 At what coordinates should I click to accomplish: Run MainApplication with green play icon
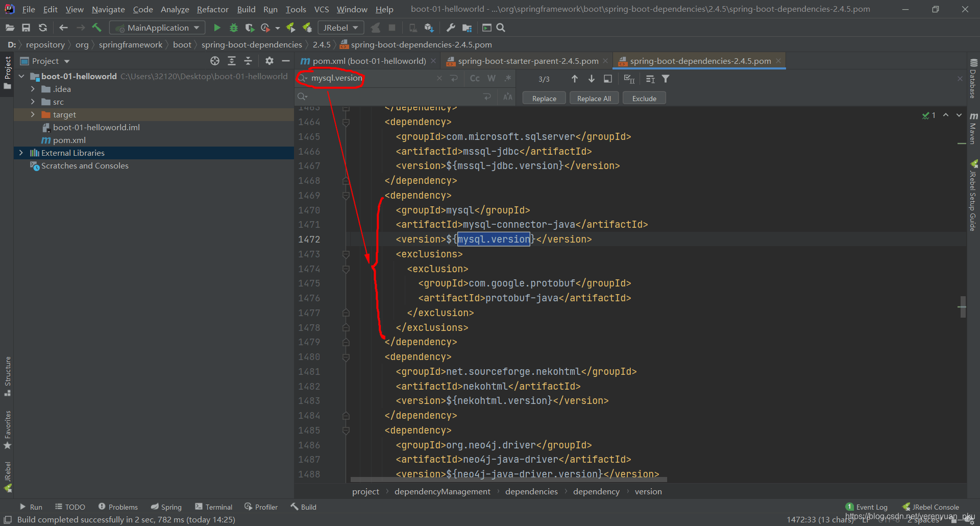tap(217, 28)
